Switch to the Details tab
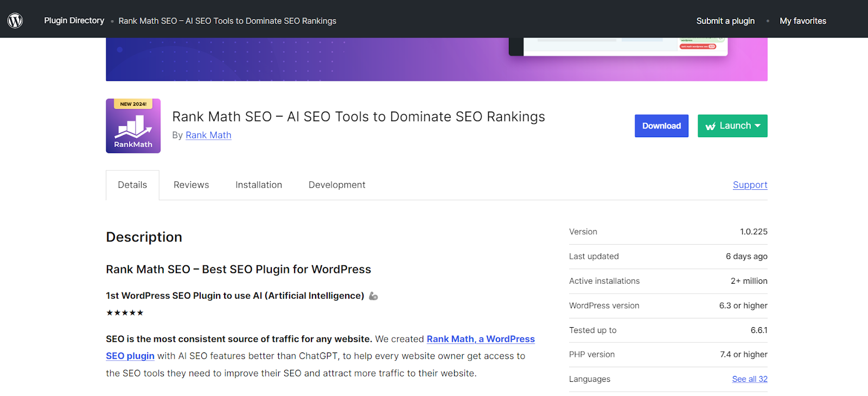The width and height of the screenshot is (868, 396). pyautogui.click(x=132, y=185)
